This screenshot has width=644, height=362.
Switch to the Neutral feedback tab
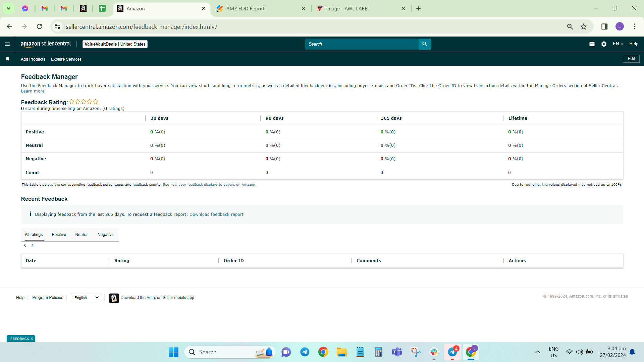82,235
